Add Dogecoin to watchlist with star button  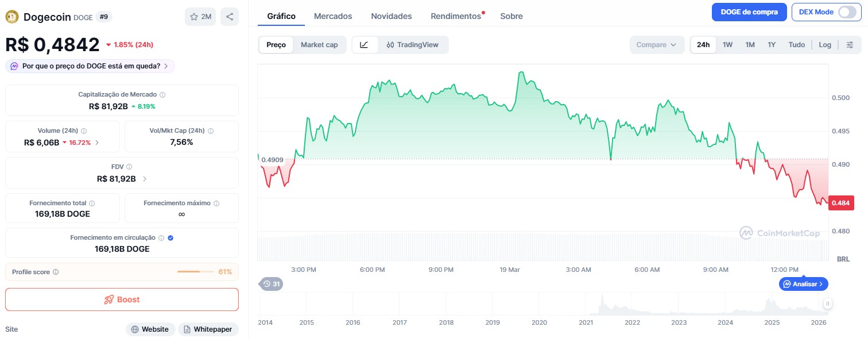click(200, 17)
